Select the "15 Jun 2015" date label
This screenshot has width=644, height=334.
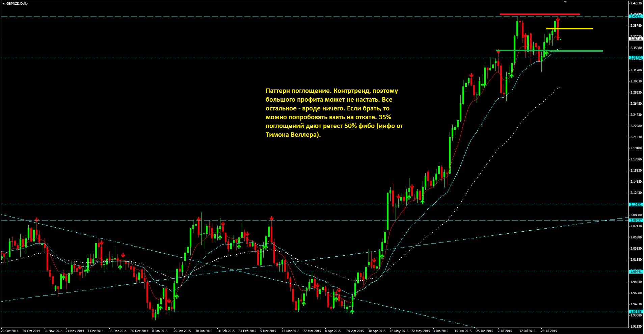[463, 331]
